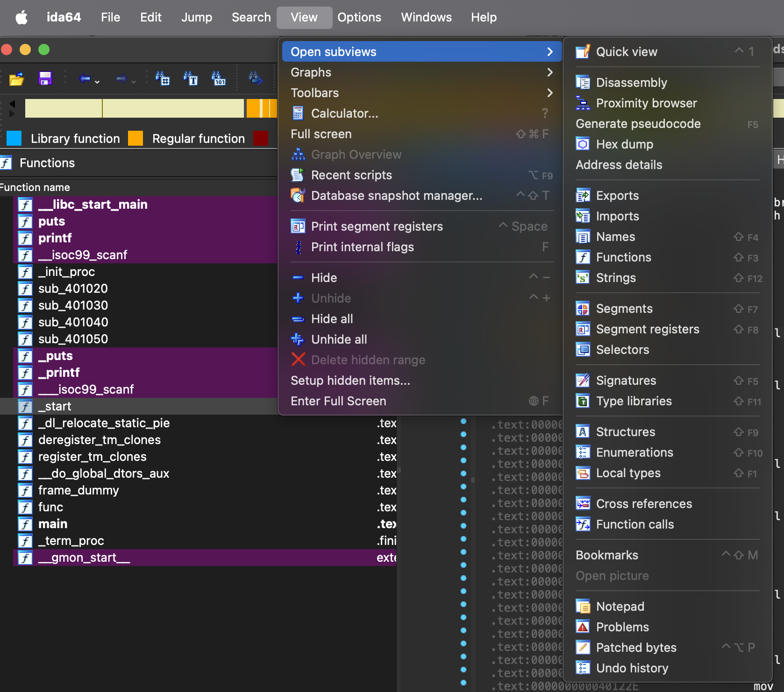This screenshot has width=784, height=692.
Task: Choose Enter Full Screen menu item
Action: click(x=422, y=401)
